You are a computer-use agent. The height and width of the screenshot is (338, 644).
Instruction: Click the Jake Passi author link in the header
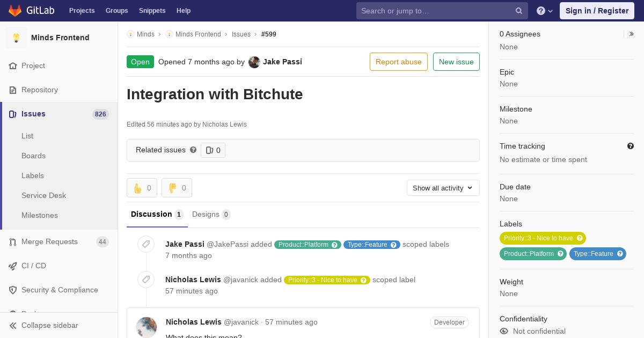pos(282,62)
